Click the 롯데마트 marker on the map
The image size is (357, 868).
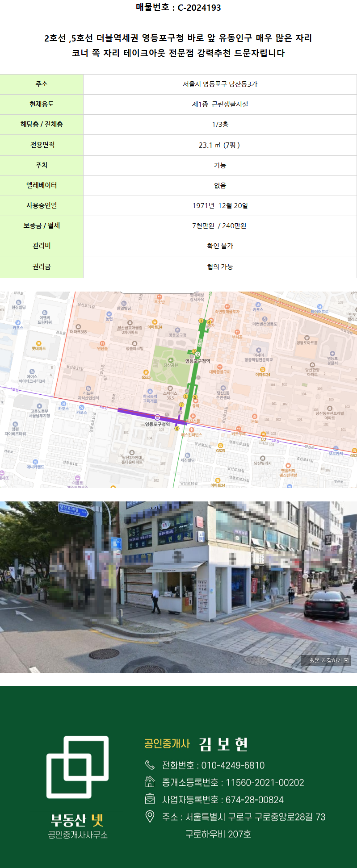point(38,343)
